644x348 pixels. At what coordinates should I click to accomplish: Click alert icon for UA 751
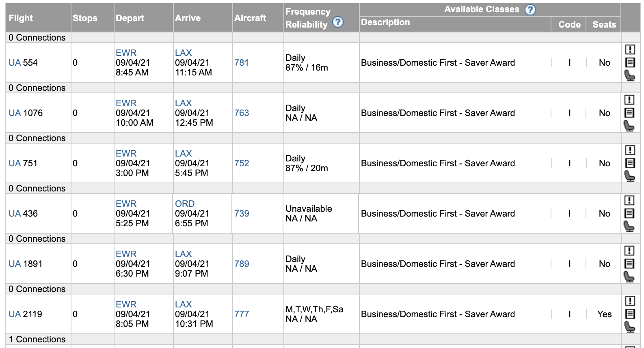pyautogui.click(x=630, y=150)
